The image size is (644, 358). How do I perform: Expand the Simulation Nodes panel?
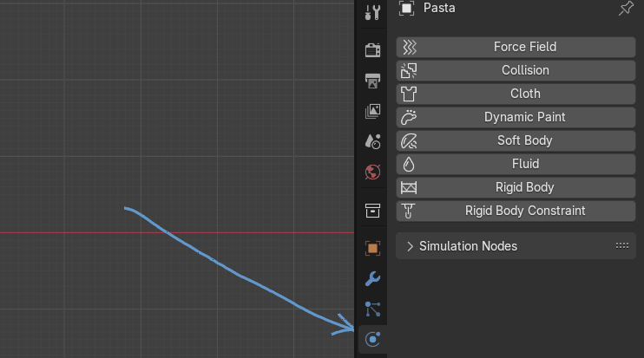(x=411, y=246)
